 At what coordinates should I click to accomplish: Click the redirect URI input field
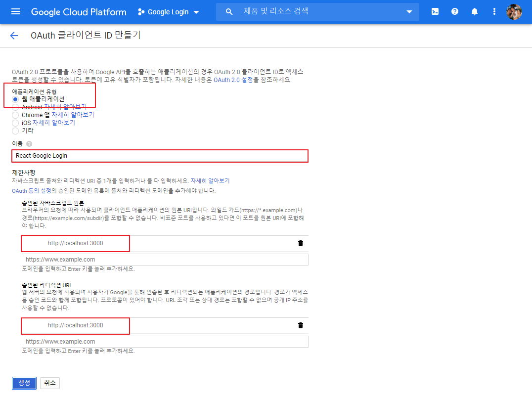pos(165,342)
